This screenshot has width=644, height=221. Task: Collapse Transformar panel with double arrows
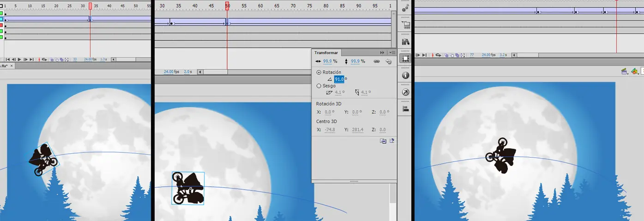click(382, 53)
